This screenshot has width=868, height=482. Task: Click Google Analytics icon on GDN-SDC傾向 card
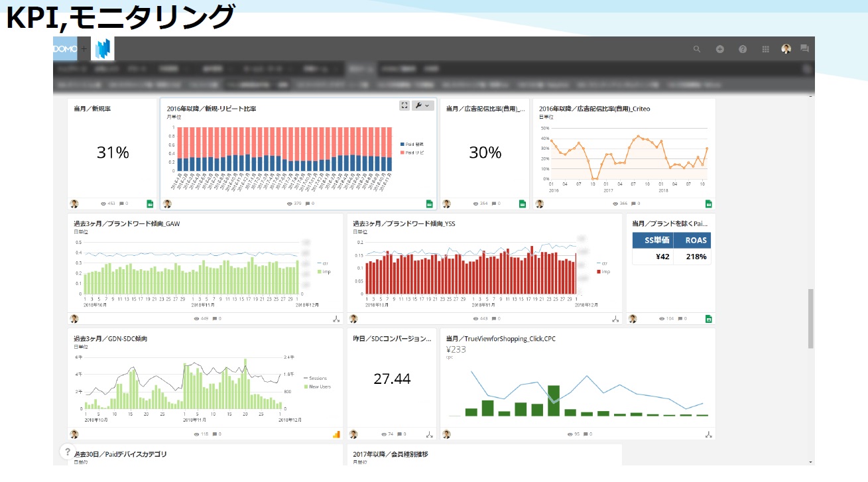[x=336, y=434]
